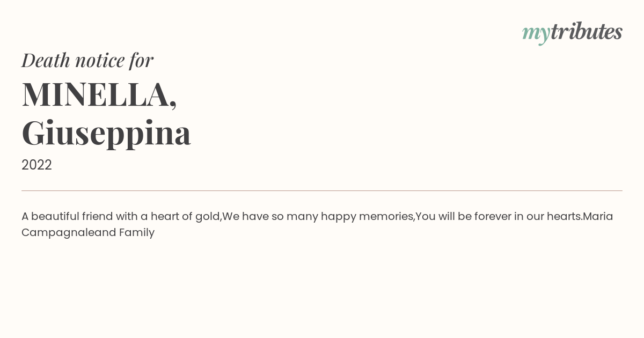Click the tribute message paragraph
644x338 pixels.
click(317, 224)
